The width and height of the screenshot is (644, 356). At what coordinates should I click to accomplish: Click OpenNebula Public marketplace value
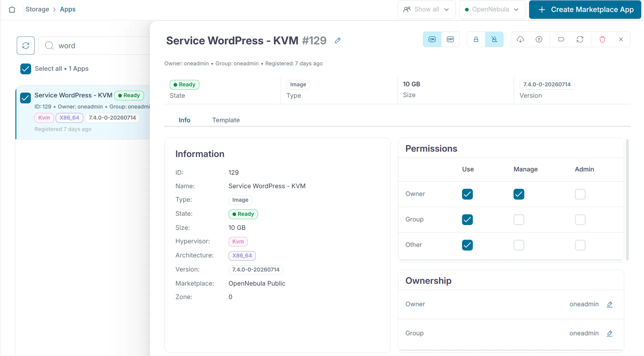(257, 283)
